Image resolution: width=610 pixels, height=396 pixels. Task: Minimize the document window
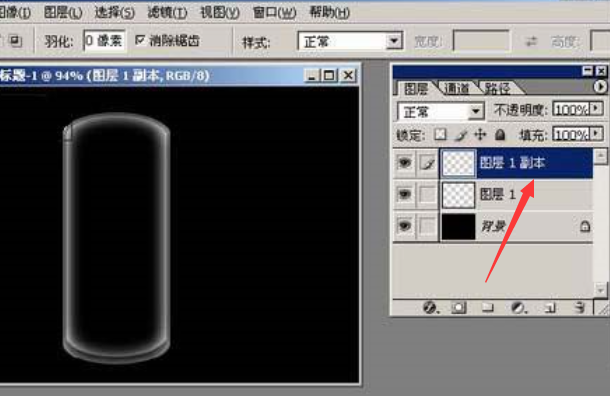click(312, 75)
